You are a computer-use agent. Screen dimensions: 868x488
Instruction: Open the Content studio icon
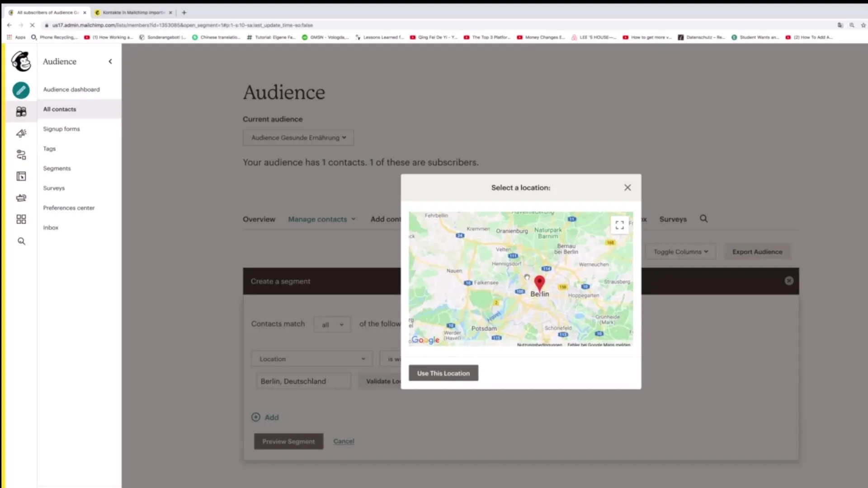point(21,198)
